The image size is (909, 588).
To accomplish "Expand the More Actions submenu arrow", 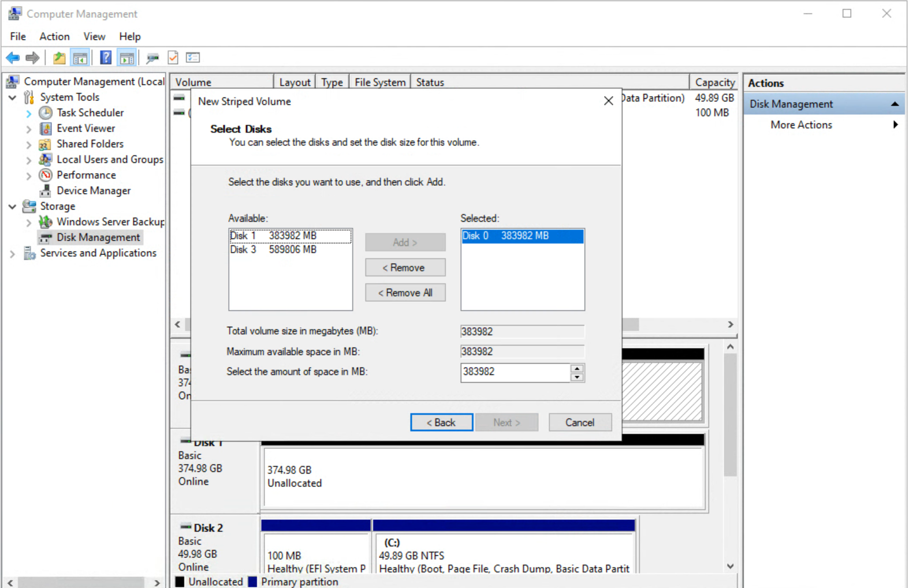I will pyautogui.click(x=895, y=125).
